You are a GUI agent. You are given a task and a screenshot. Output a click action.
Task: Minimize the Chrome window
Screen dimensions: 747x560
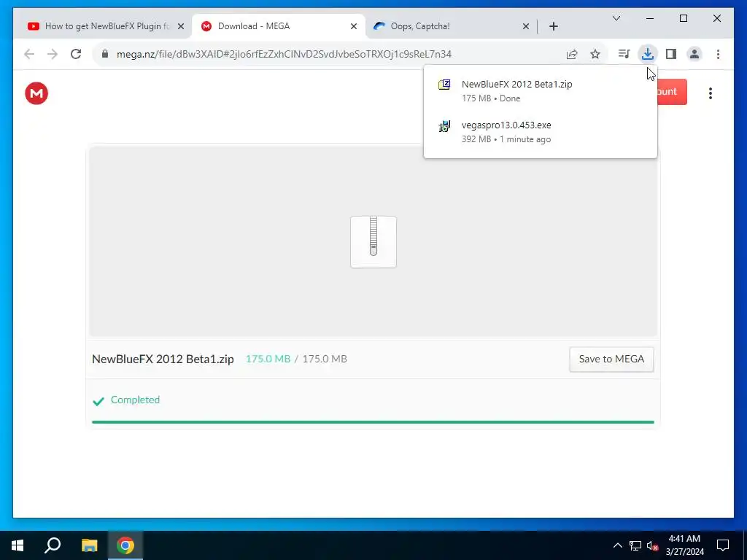(x=650, y=18)
